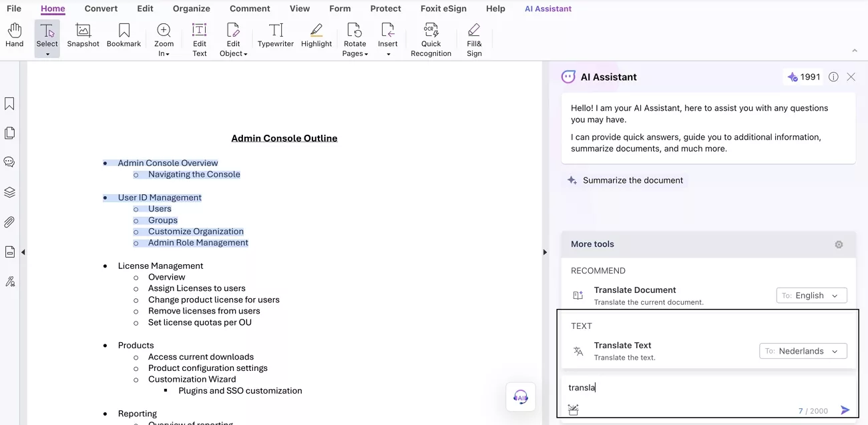Viewport: 868px width, 425px height.
Task: Open the Attachments panel in the sidebar
Action: pyautogui.click(x=9, y=222)
